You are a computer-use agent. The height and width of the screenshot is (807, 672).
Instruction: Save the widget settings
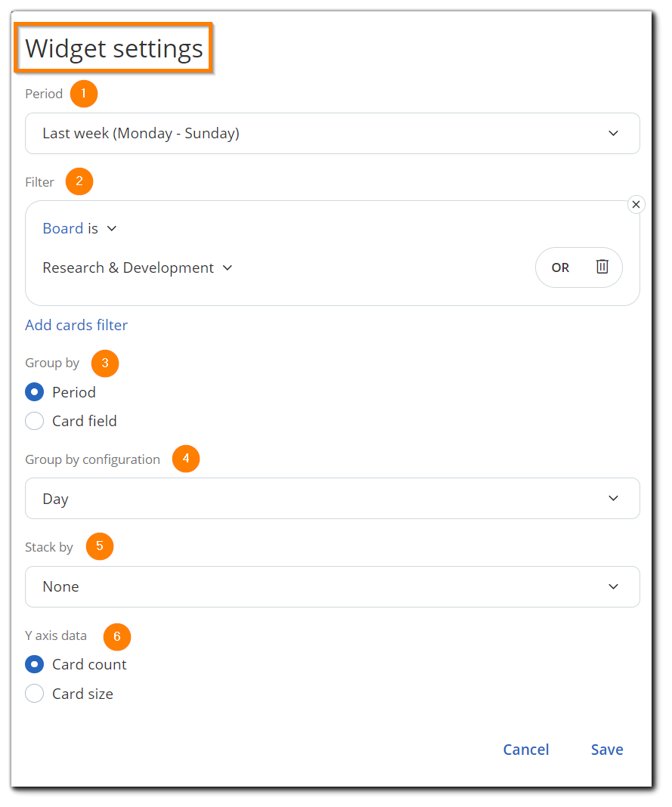coord(607,749)
